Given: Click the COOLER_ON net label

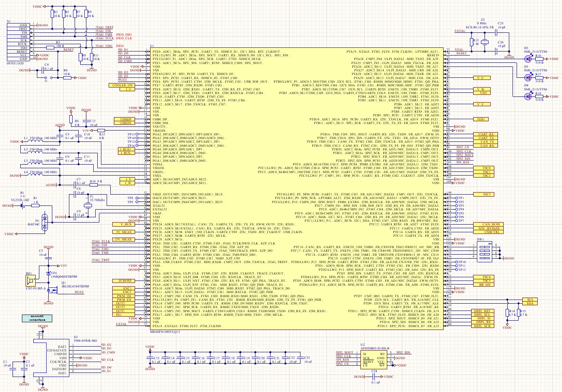Looking at the screenshot, I should (x=122, y=85).
